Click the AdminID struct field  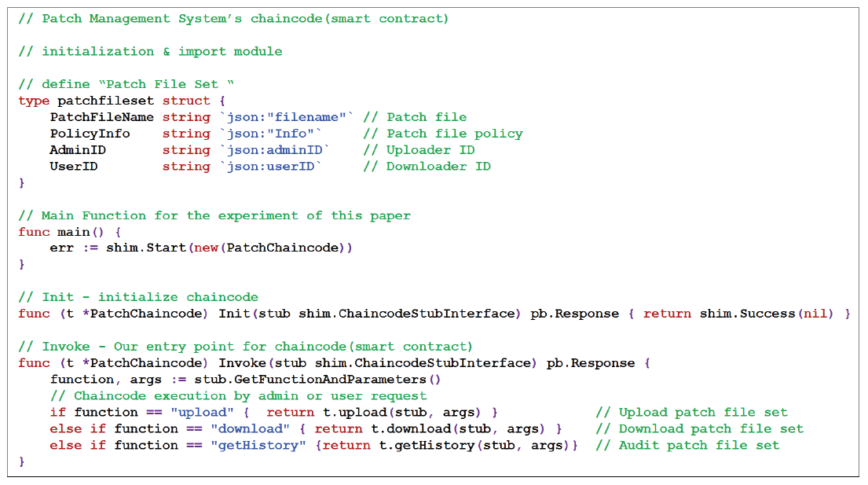click(x=78, y=150)
